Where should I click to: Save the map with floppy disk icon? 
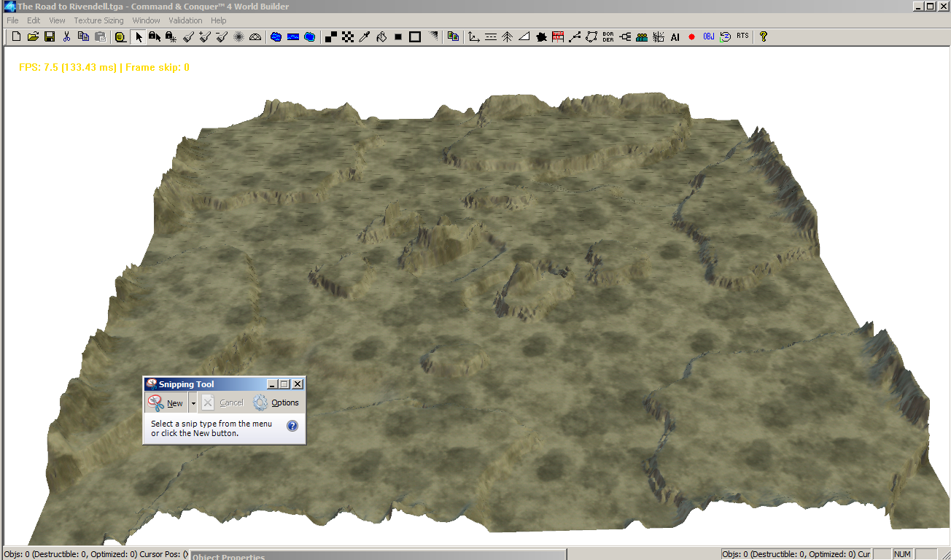tap(50, 36)
